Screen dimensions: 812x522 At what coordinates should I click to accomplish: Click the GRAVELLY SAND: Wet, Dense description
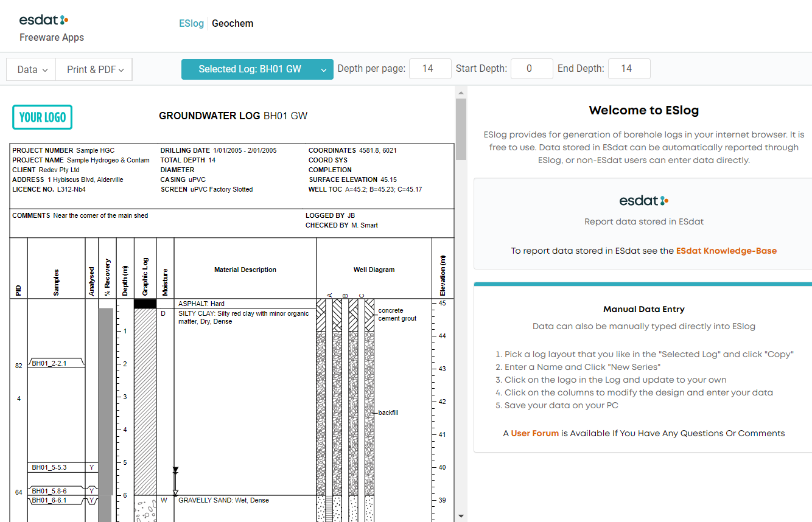(223, 500)
